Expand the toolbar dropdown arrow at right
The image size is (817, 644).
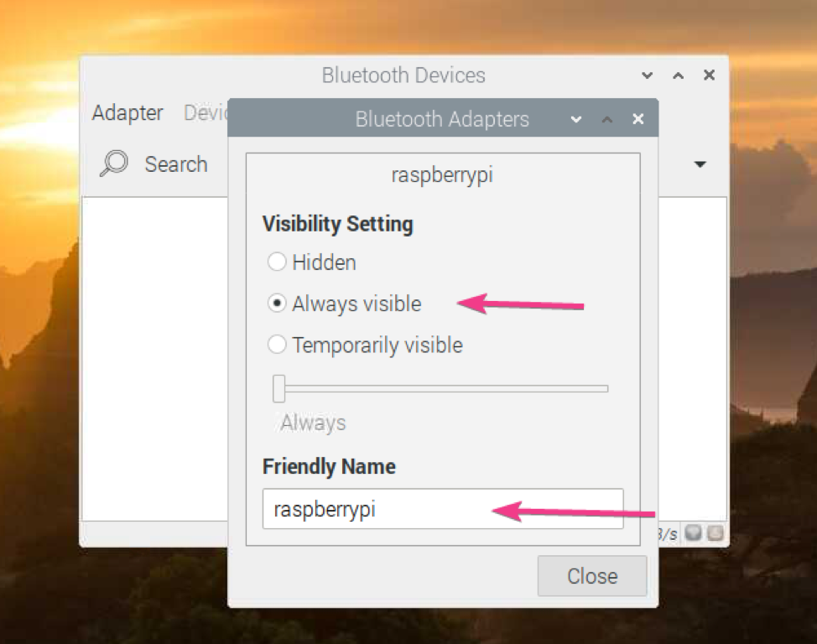coord(700,164)
